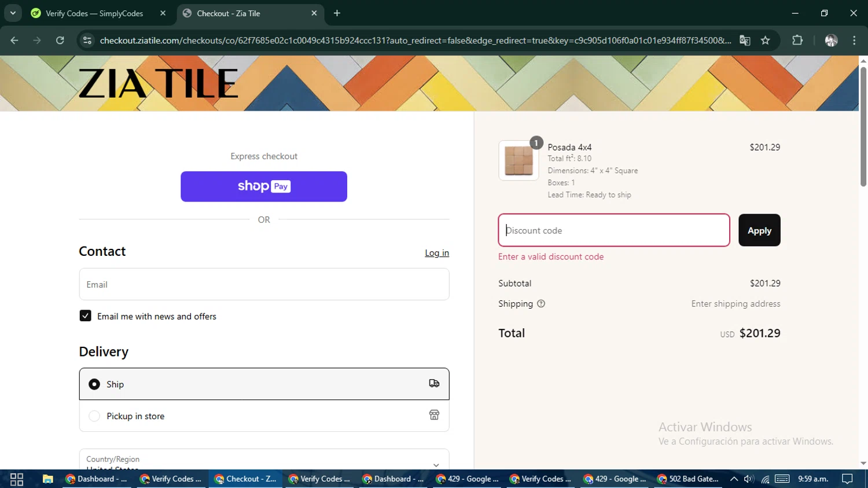Click the 'Express checkout' label
The image size is (868, 488).
[x=264, y=156]
